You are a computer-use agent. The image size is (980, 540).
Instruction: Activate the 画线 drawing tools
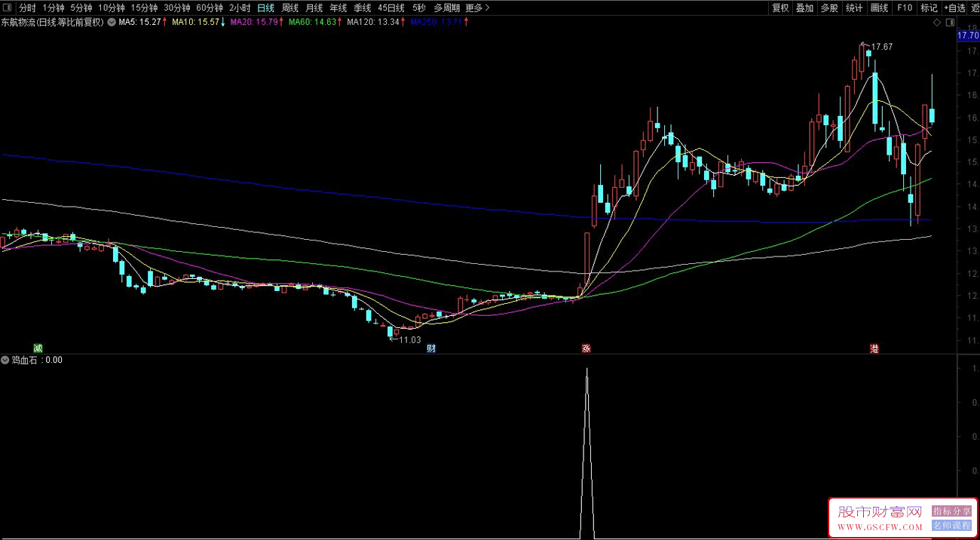(x=879, y=8)
